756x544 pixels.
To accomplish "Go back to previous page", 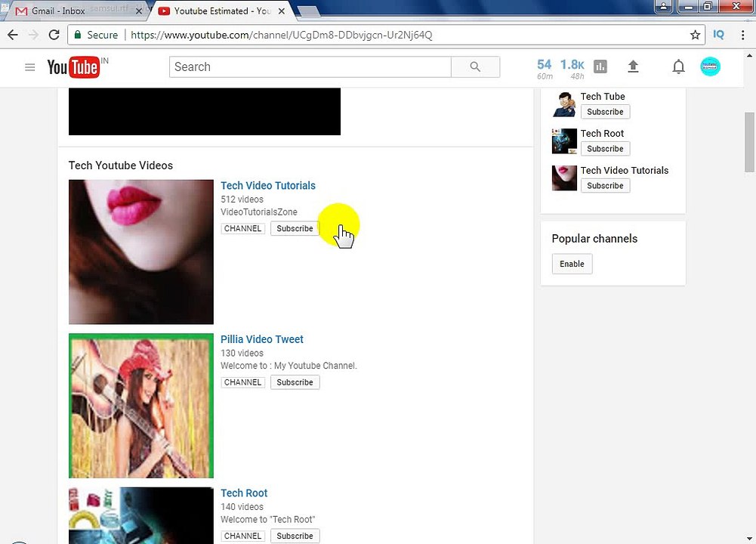I will tap(13, 35).
